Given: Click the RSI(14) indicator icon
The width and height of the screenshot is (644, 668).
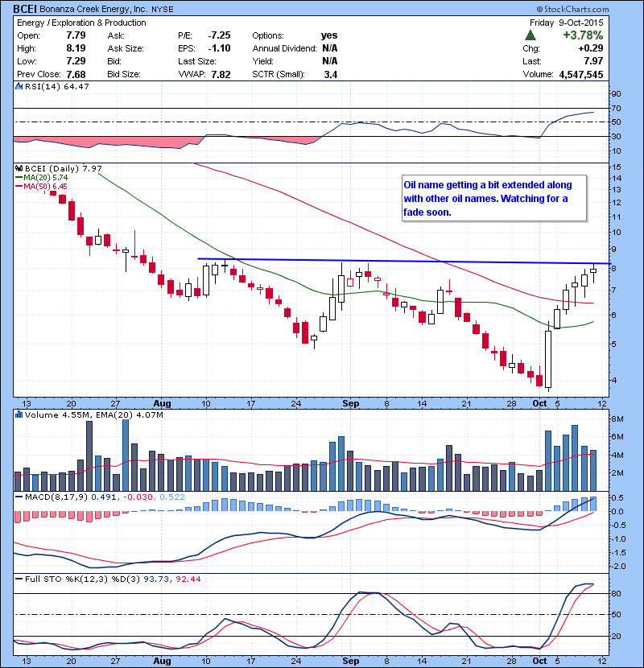Looking at the screenshot, I should 19,86.
